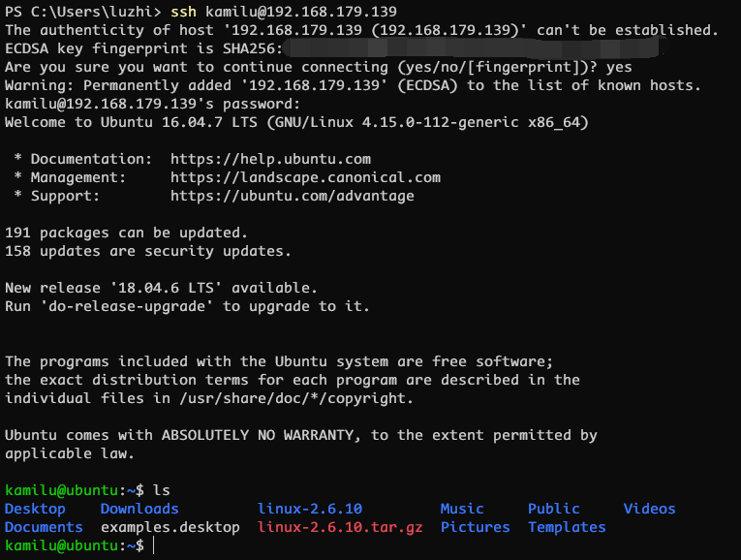
Task: Click the help.ubuntu.com documentation URL
Action: [270, 159]
